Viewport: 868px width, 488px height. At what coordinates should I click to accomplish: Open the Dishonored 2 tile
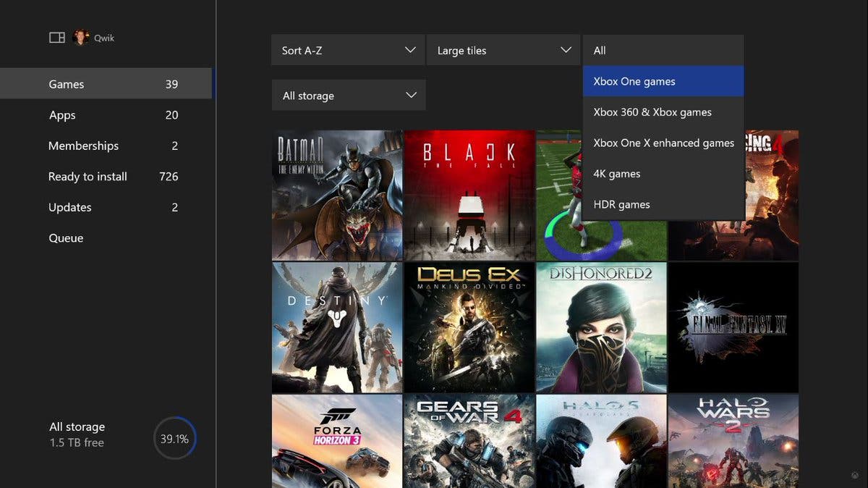pos(602,327)
